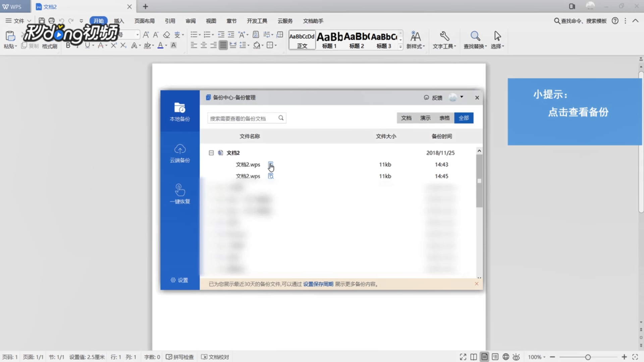Toggle spell check in status bar

tap(180, 357)
